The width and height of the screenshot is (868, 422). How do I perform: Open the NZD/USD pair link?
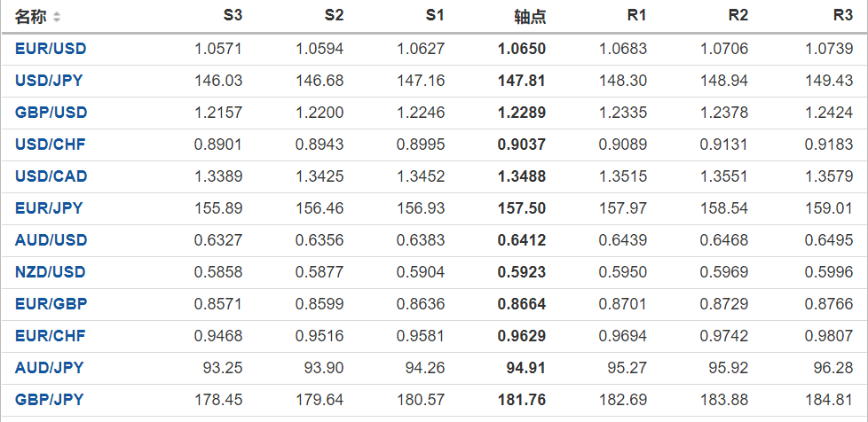click(51, 272)
